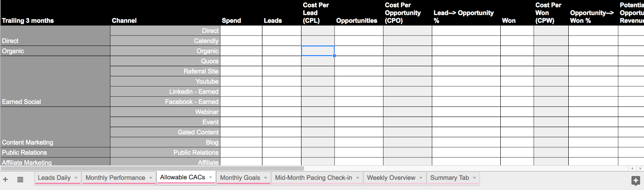Click the horizontal scrollbar thumb
644x190 pixels.
(152, 169)
